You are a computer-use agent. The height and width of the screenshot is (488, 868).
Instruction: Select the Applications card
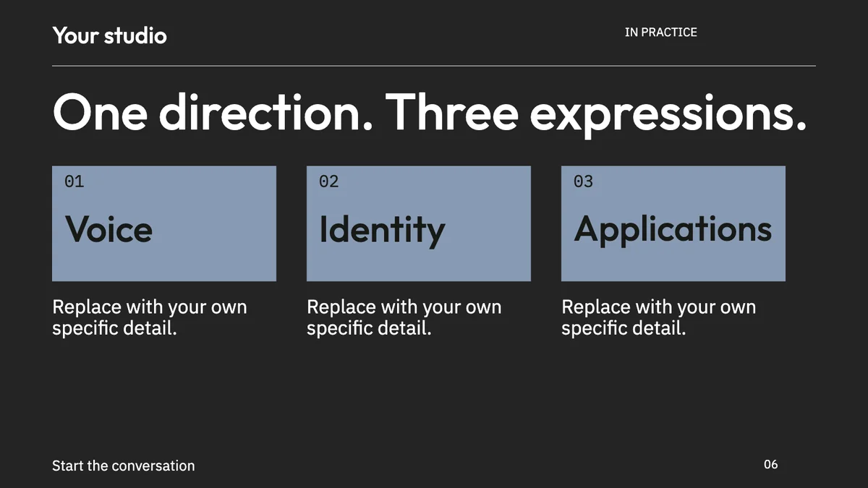point(673,223)
